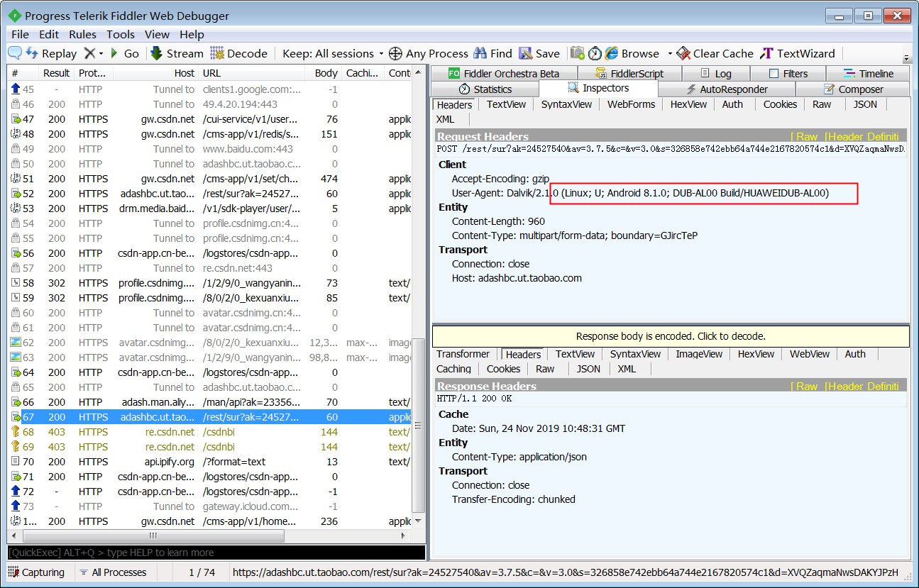Viewport: 919px width, 588px height.
Task: Select request inspector WebForms tab
Action: [x=631, y=104]
